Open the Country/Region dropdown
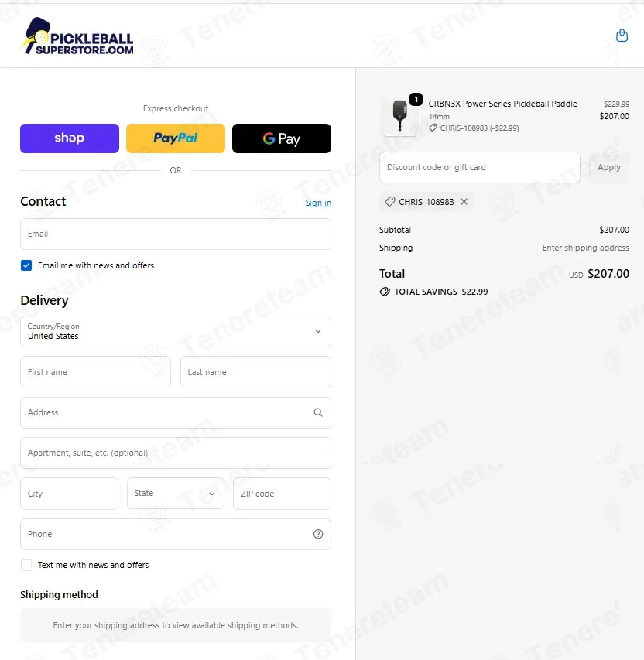 tap(176, 332)
